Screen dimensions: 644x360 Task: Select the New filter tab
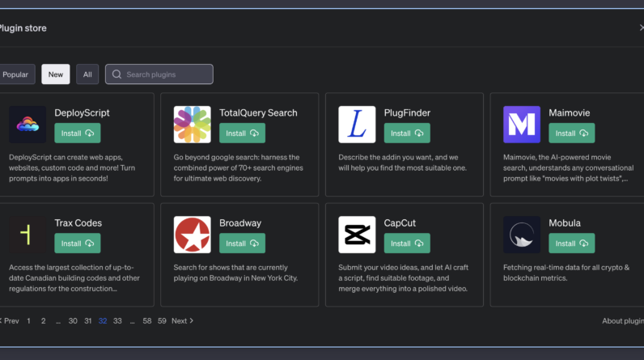pos(56,74)
